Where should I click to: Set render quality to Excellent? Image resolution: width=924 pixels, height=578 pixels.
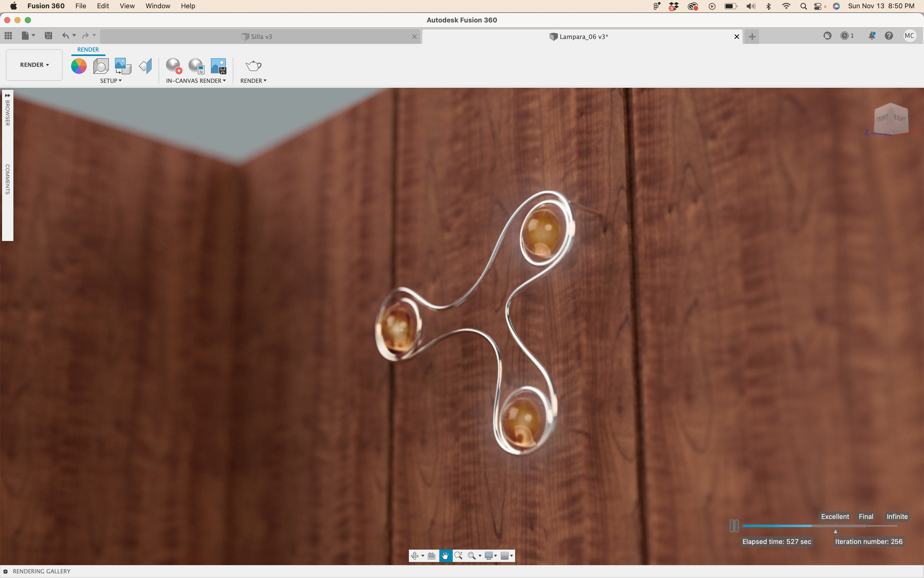835,516
